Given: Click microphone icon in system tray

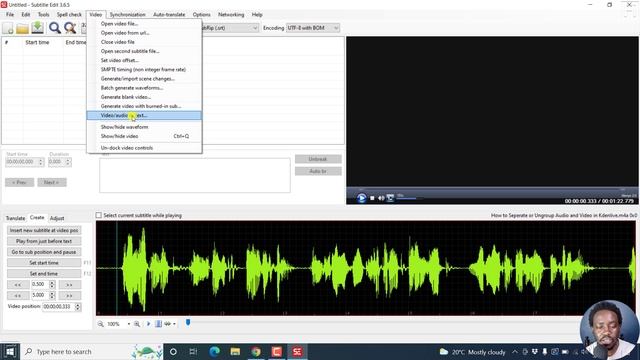Looking at the screenshot, I should click(544, 351).
